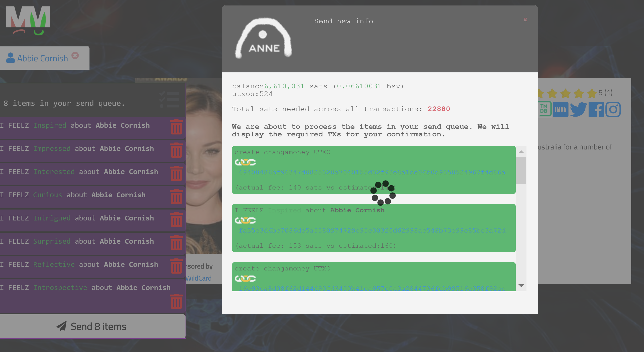Viewport: 644px width, 352px height.
Task: Close the Send new info dialog
Action: click(x=525, y=20)
